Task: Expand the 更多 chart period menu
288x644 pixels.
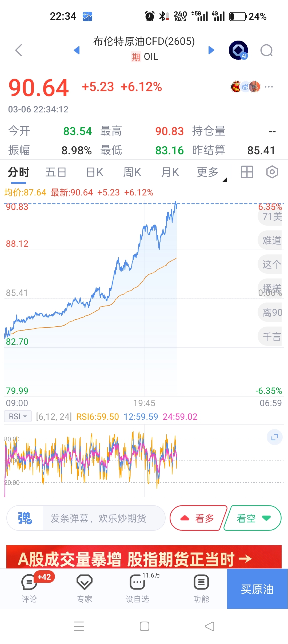Action: (x=208, y=172)
